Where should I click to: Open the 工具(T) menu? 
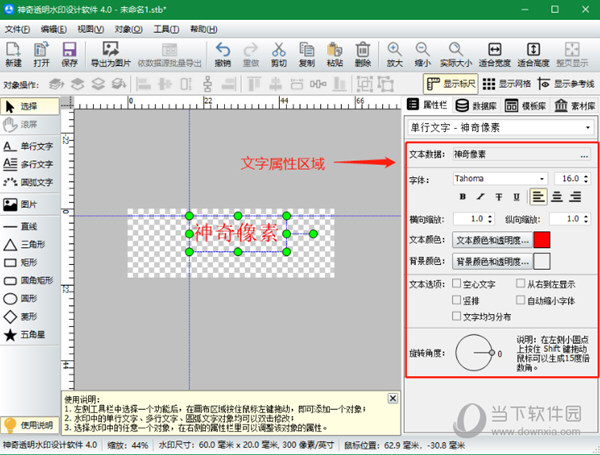click(166, 29)
